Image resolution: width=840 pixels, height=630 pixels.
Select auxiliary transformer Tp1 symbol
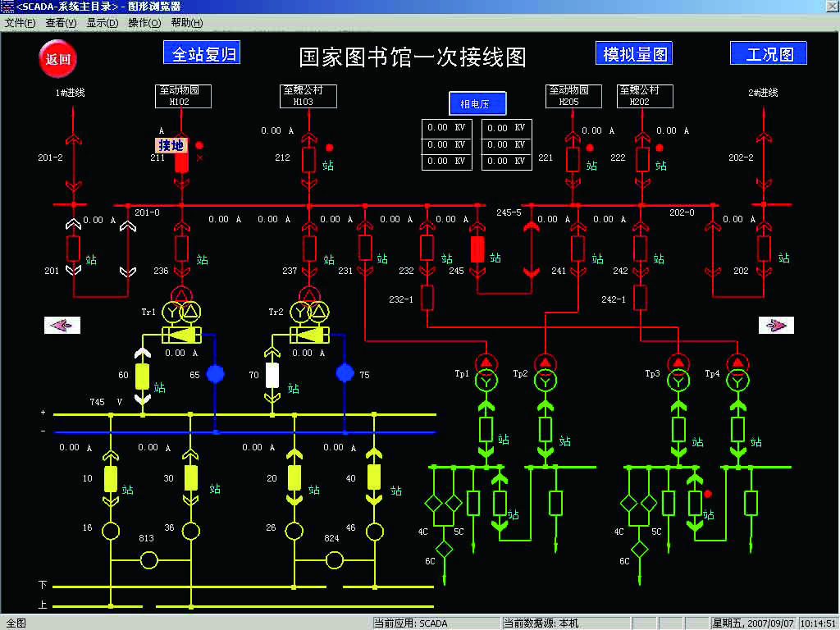pos(486,373)
